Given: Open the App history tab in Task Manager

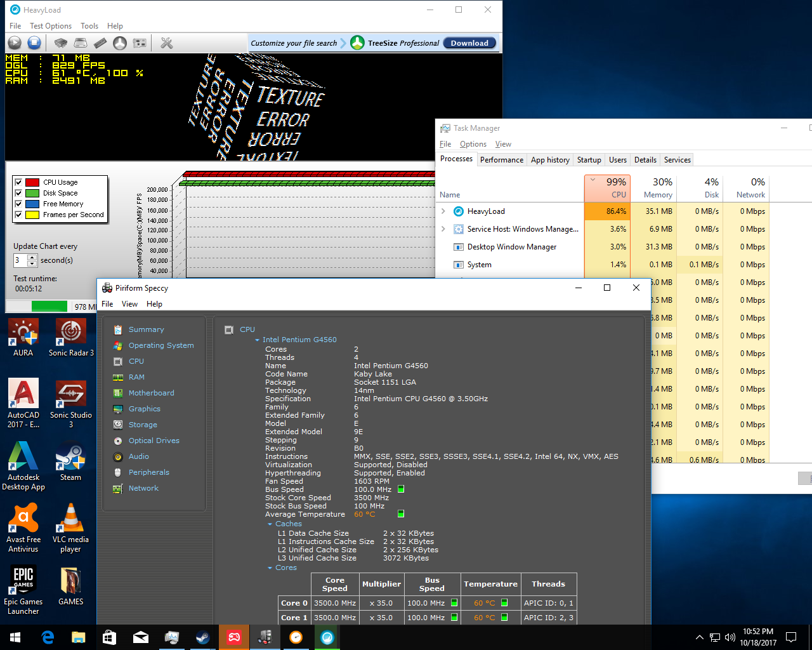Looking at the screenshot, I should [550, 160].
